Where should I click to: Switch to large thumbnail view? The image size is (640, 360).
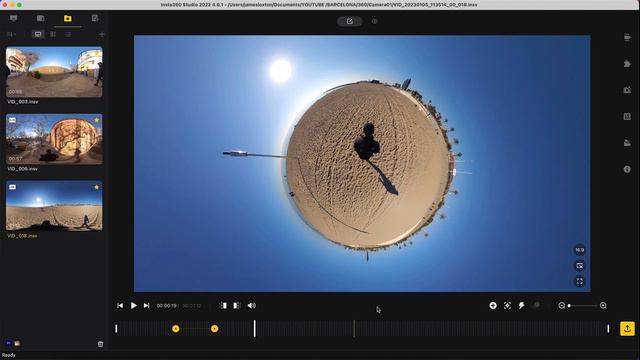(38, 35)
